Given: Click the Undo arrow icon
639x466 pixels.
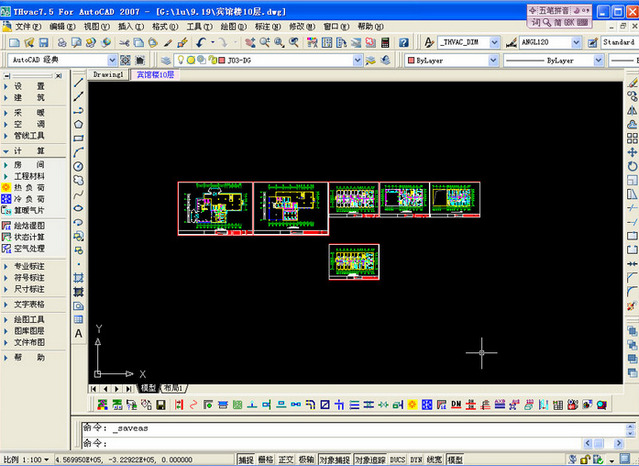Looking at the screenshot, I should point(203,43).
